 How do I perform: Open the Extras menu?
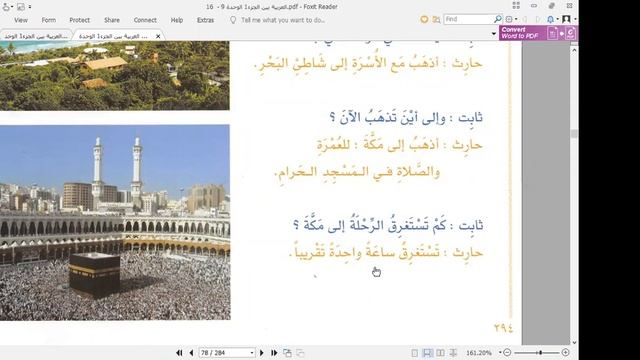point(205,20)
